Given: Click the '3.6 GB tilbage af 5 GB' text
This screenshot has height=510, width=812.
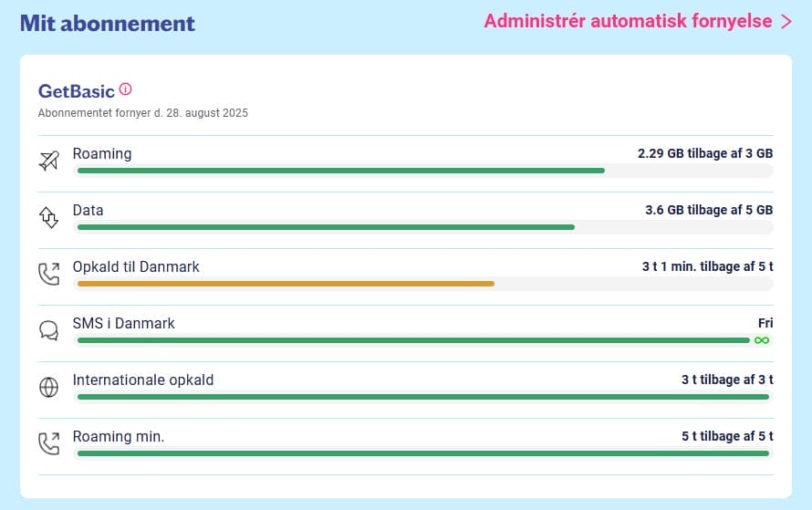Looking at the screenshot, I should pyautogui.click(x=709, y=210).
